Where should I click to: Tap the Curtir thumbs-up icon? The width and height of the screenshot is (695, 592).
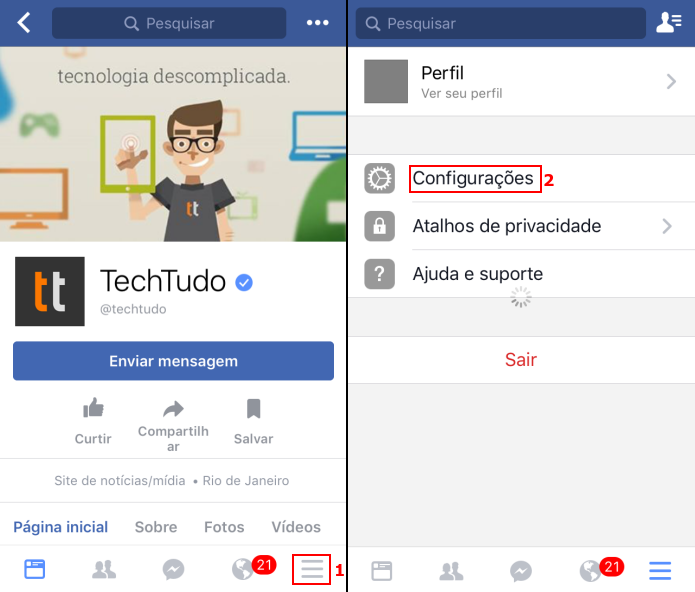(x=93, y=408)
